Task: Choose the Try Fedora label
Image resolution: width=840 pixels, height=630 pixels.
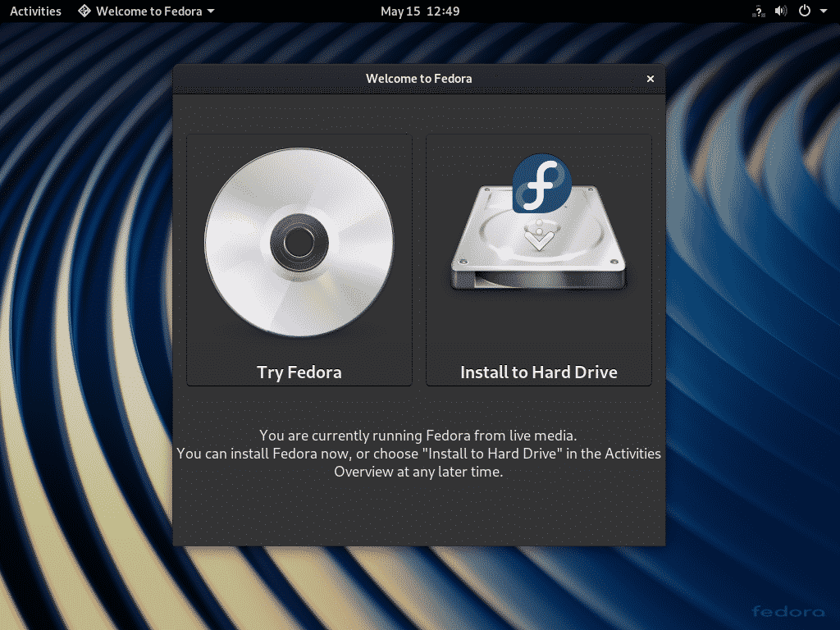Action: [x=299, y=372]
